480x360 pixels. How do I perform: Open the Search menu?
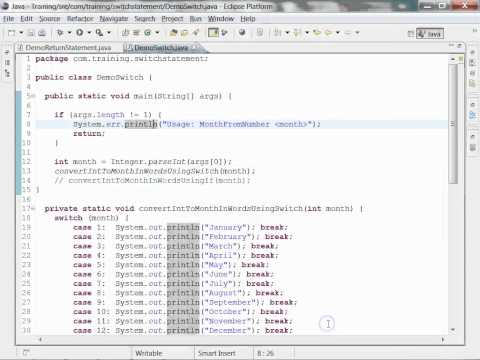click(x=145, y=19)
